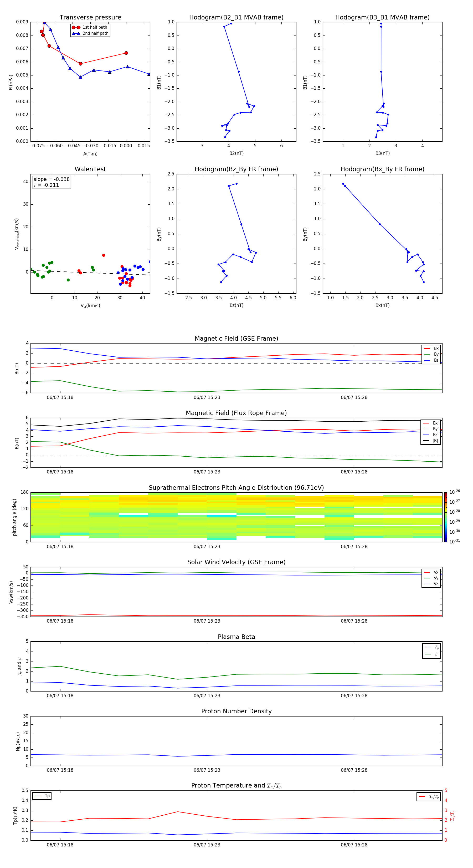Click the 'A(T·m)' x-axis label
This screenshot has width=473, height=868.
click(x=90, y=154)
